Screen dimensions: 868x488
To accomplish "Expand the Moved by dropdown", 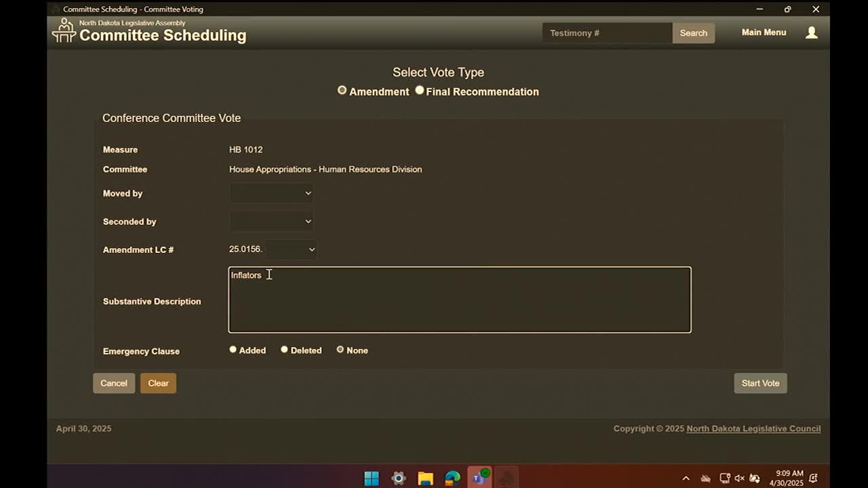I will (271, 193).
